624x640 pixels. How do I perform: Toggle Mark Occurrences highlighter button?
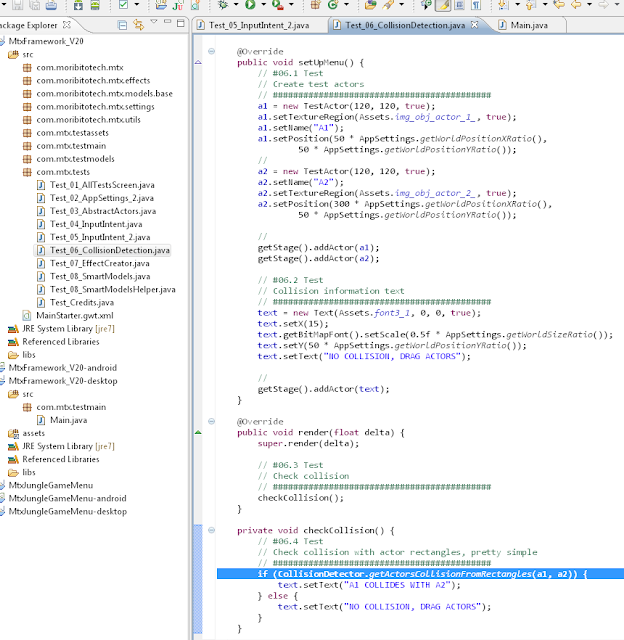point(443,4)
